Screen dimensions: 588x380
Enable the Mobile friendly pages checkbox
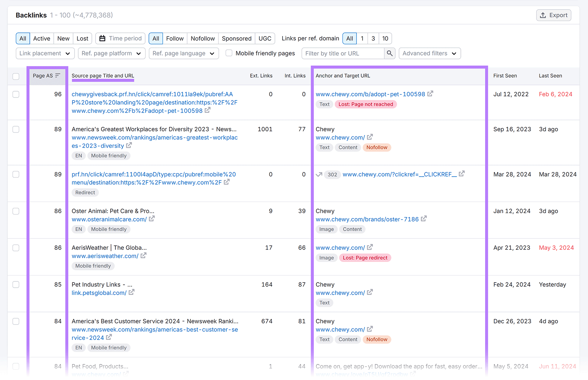click(x=229, y=53)
